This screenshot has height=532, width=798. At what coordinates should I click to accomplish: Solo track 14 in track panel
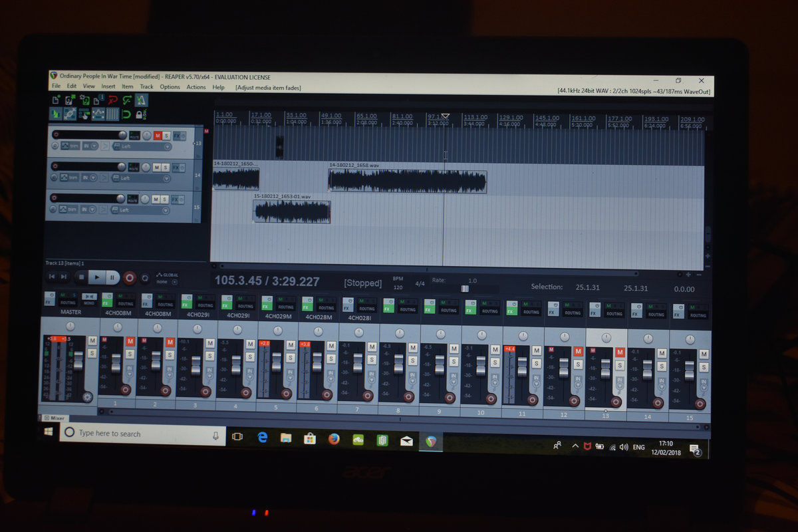pos(165,168)
